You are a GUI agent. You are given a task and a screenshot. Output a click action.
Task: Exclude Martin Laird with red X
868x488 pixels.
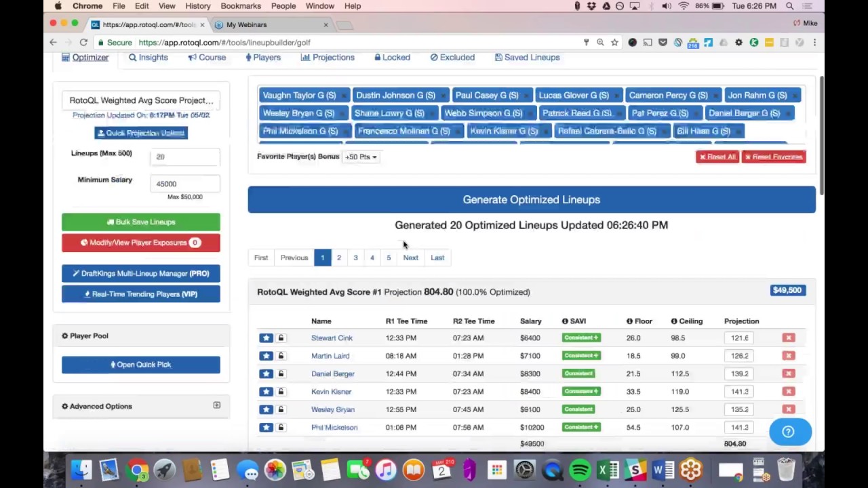(788, 356)
